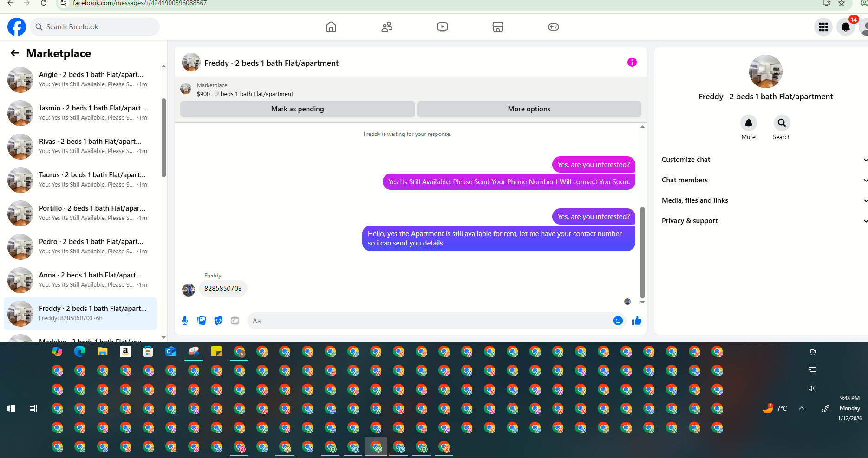This screenshot has height=458, width=868.
Task: Select Freddy's conversation in the list
Action: [80, 314]
